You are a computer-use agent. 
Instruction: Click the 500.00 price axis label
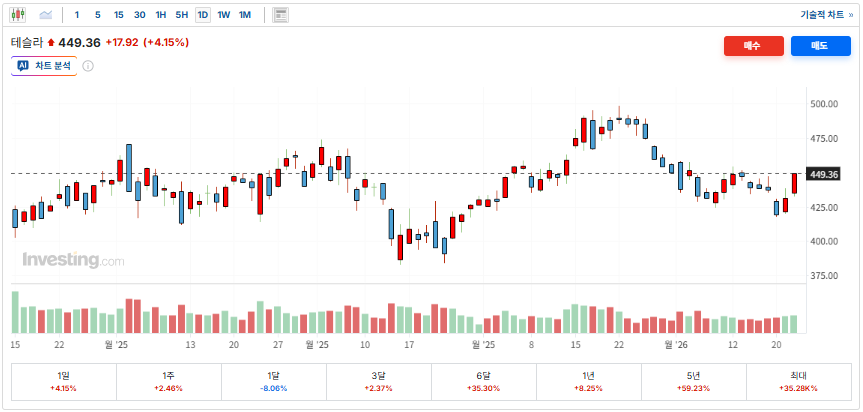(x=824, y=104)
